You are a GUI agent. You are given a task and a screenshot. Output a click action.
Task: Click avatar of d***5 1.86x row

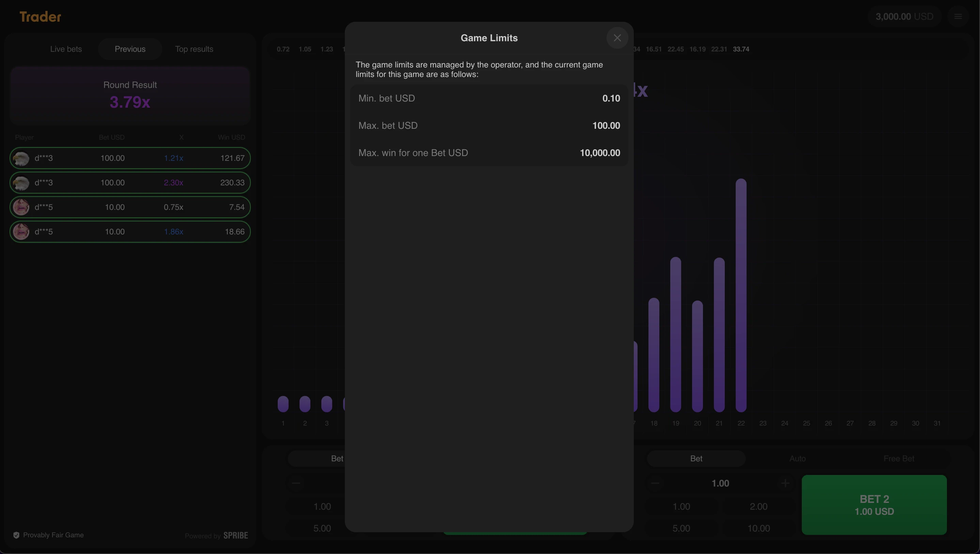21,232
